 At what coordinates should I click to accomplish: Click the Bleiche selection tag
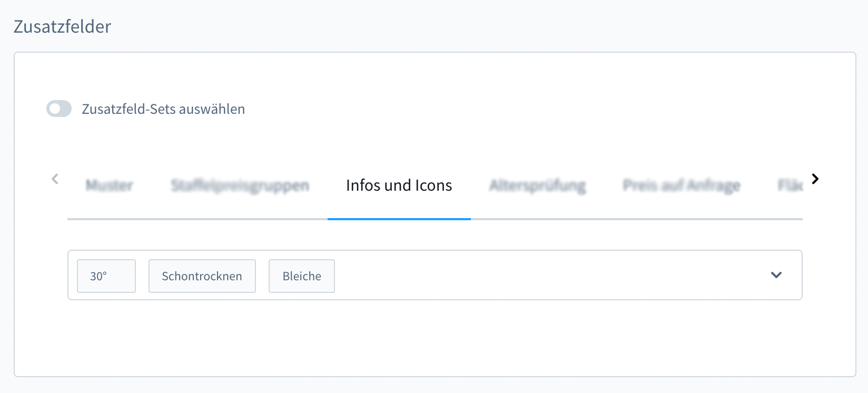tap(301, 276)
